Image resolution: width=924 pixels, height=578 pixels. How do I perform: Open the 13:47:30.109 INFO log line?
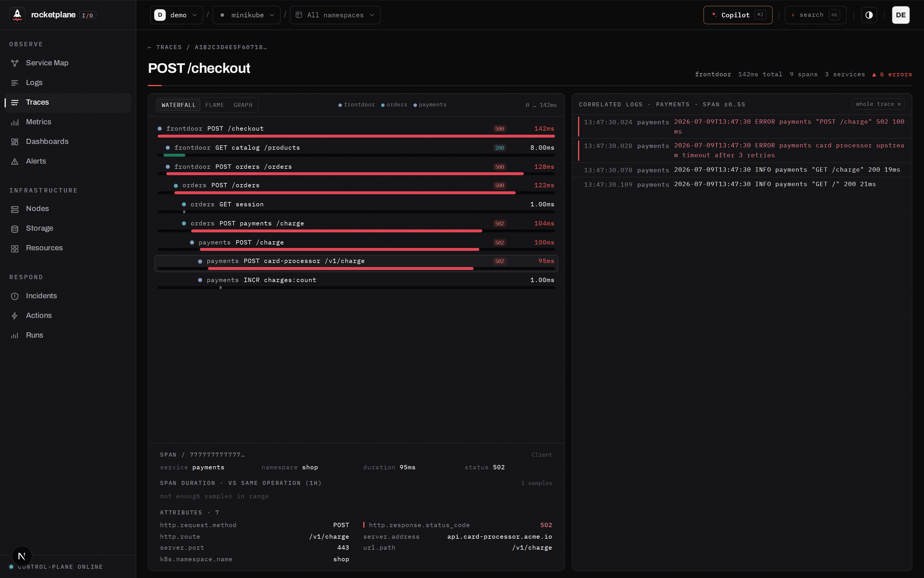pyautogui.click(x=742, y=184)
